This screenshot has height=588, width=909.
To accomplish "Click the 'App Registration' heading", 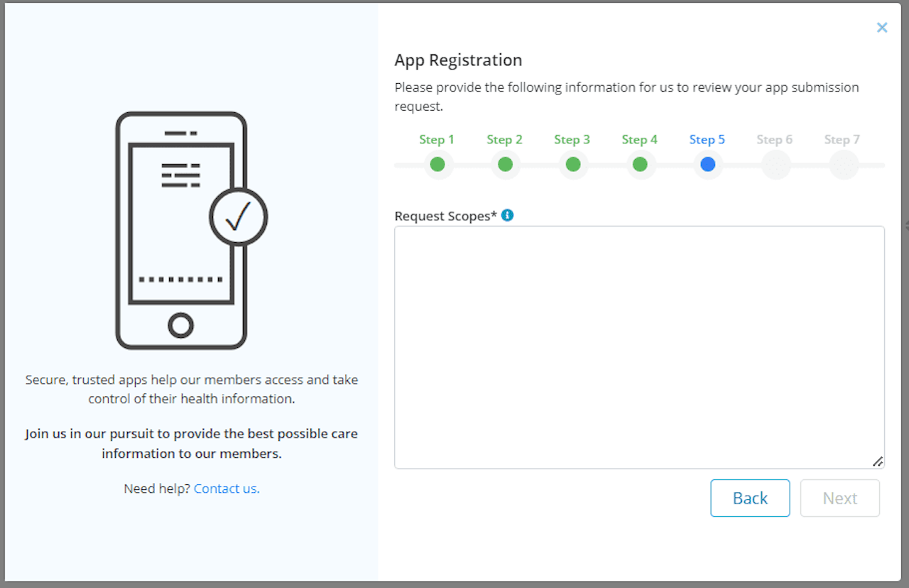I will (458, 60).
